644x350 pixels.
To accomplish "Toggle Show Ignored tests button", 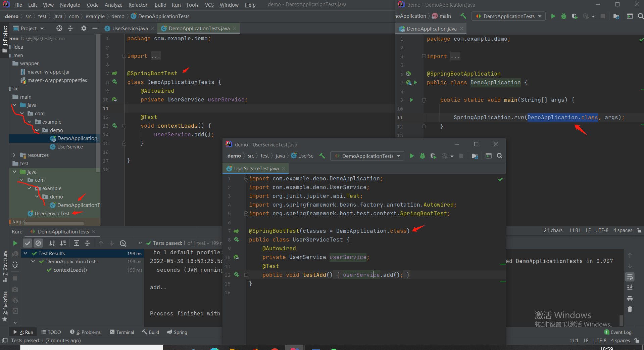I will tap(38, 243).
